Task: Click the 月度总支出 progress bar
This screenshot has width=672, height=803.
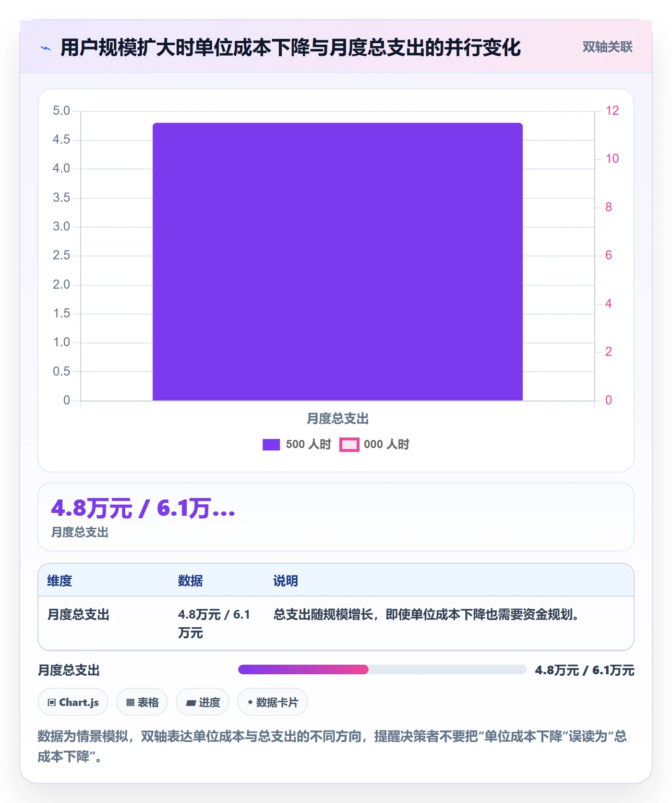Action: pyautogui.click(x=382, y=669)
